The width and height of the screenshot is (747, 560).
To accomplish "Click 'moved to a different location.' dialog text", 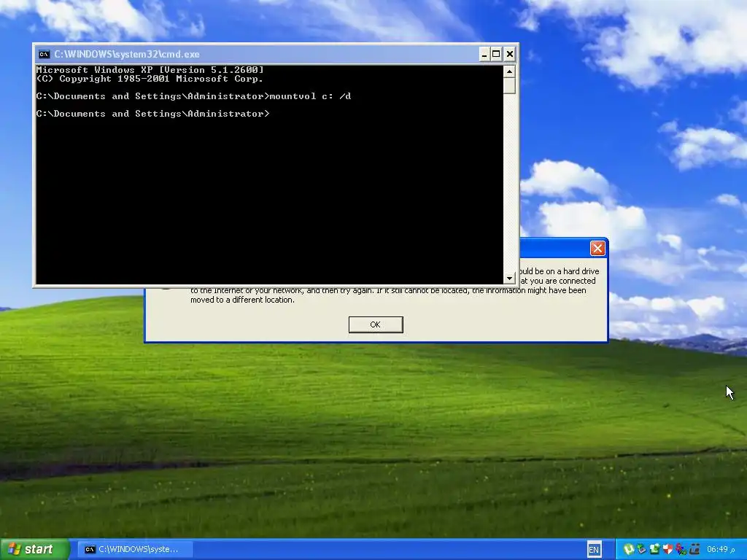I will [242, 300].
